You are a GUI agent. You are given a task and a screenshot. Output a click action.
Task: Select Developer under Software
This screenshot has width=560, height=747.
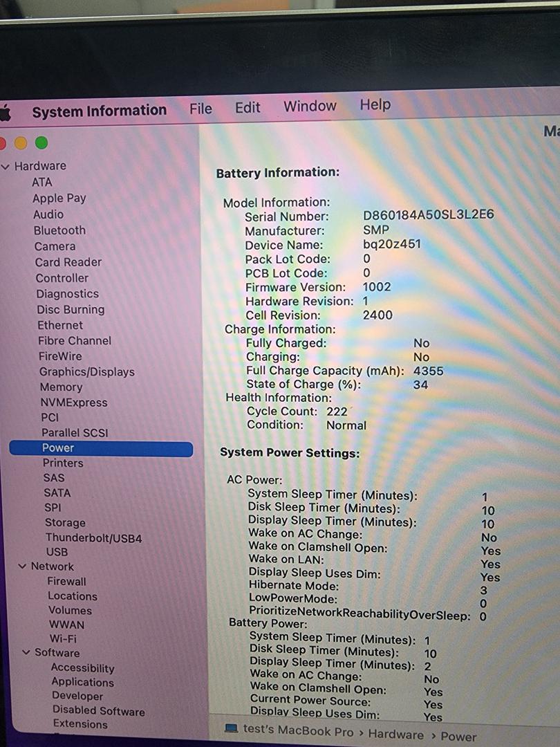77,696
